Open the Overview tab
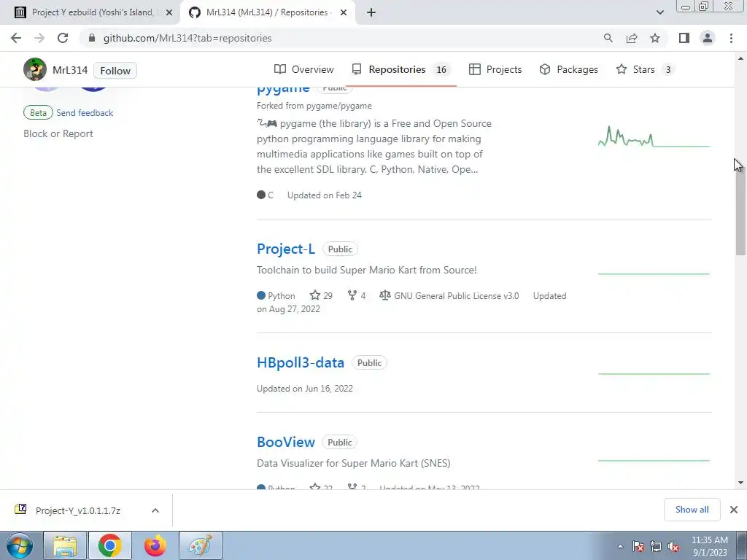Screen dimensions: 747x560 304,69
